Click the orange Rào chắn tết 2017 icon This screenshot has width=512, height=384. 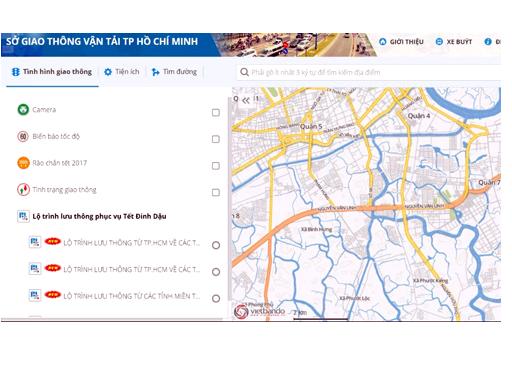coord(23,163)
